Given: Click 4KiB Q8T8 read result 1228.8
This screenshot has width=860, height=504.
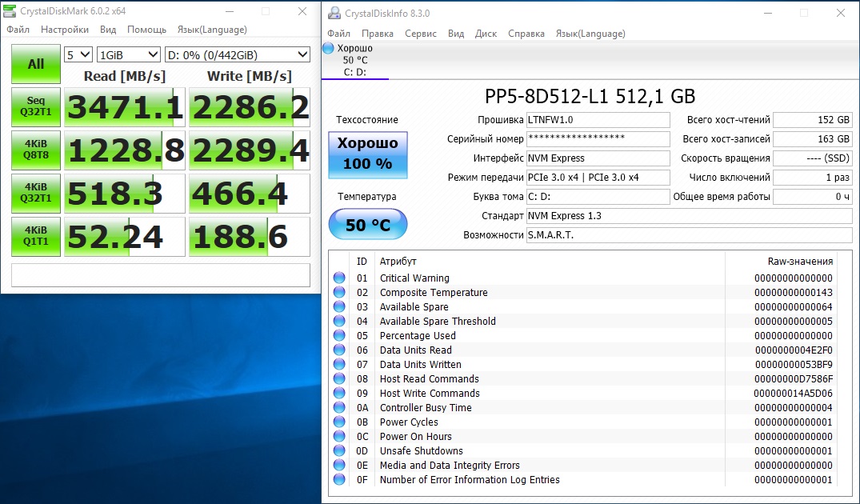Looking at the screenshot, I should (x=125, y=150).
